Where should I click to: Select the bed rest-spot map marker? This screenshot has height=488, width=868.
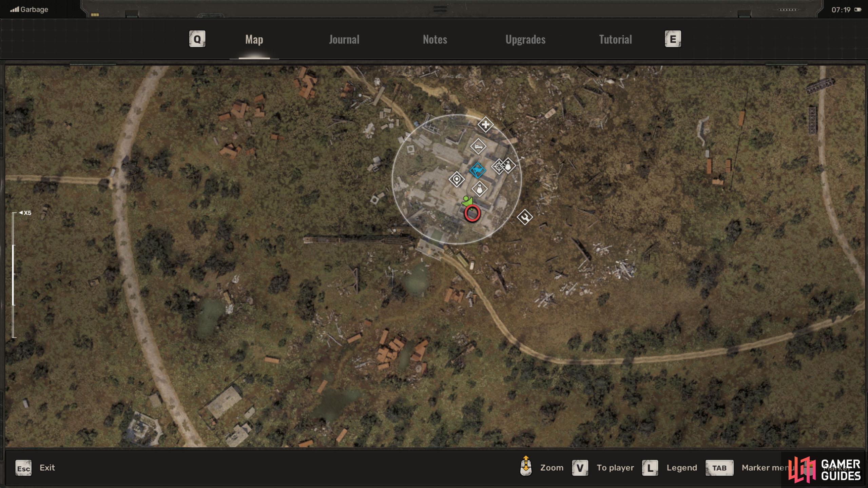click(478, 147)
